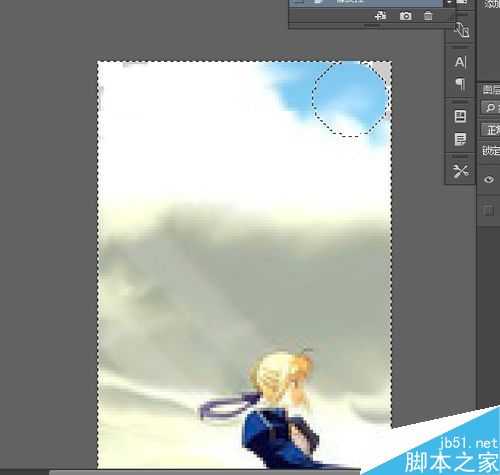
Task: Hide the top layer via eye icon
Action: 489,180
